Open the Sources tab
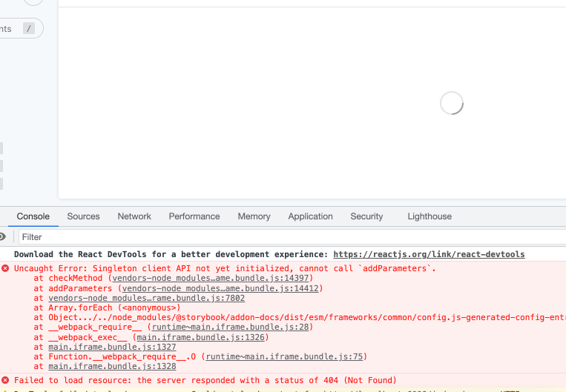This screenshot has width=566, height=392. tap(83, 216)
